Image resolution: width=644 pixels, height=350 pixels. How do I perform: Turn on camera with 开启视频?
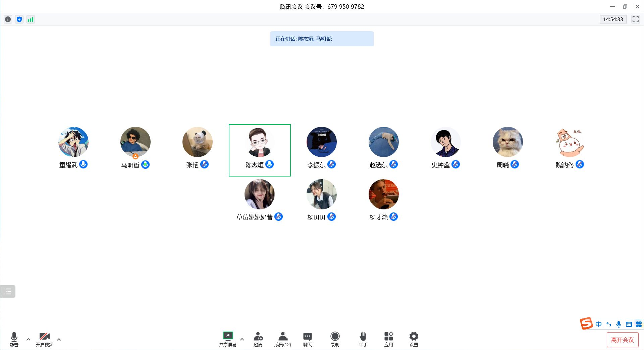tap(44, 339)
